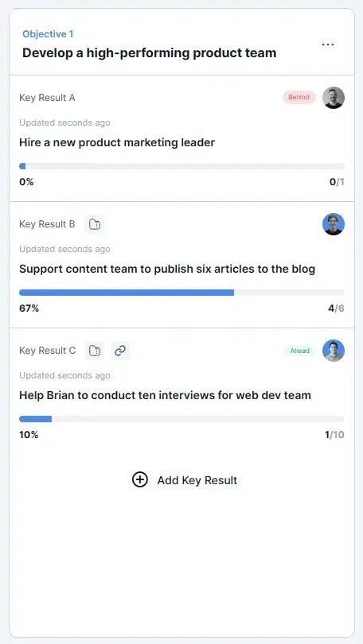
Task: Open Key Result B owner's avatar
Action: (x=334, y=224)
